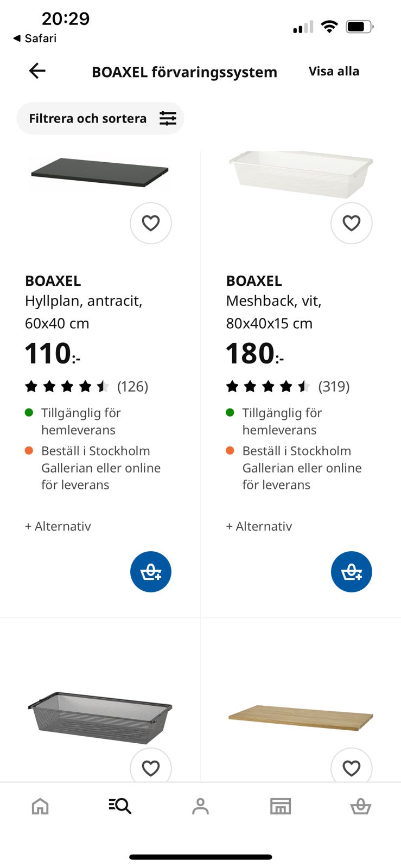Open the anthracite shelf product image
Viewport: 401px width, 868px height.
100,173
